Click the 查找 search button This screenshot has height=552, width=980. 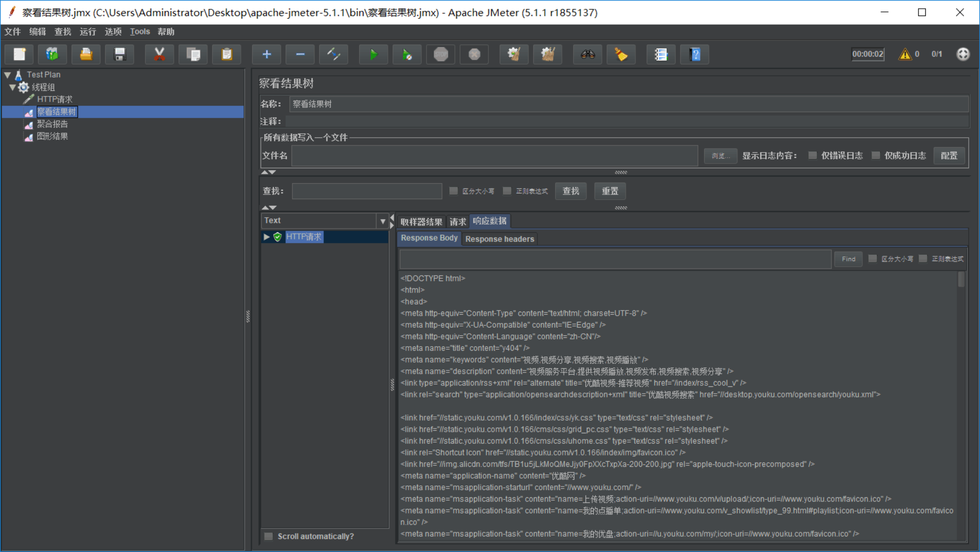click(x=570, y=191)
